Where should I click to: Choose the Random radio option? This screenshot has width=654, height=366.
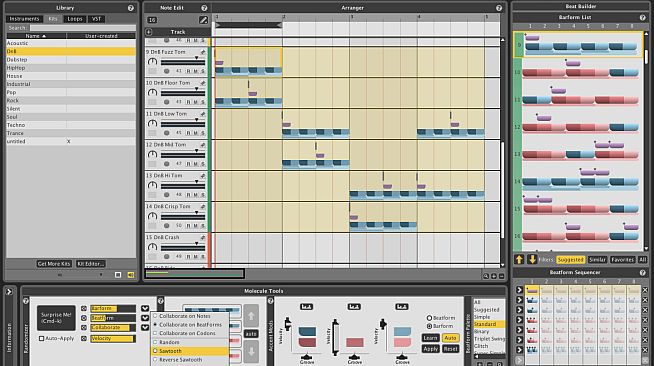[x=155, y=342]
